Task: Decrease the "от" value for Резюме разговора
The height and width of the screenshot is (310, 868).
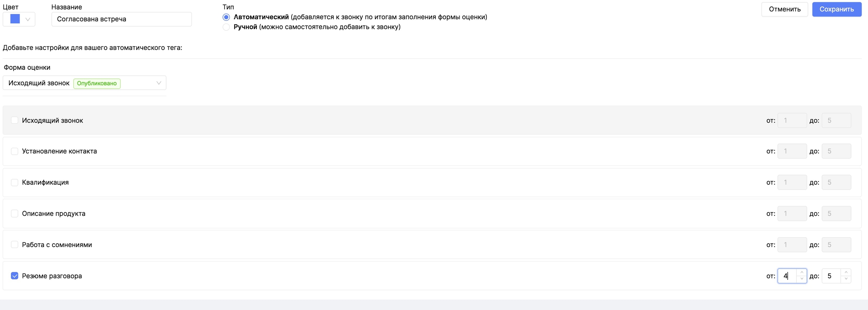Action: (802, 279)
